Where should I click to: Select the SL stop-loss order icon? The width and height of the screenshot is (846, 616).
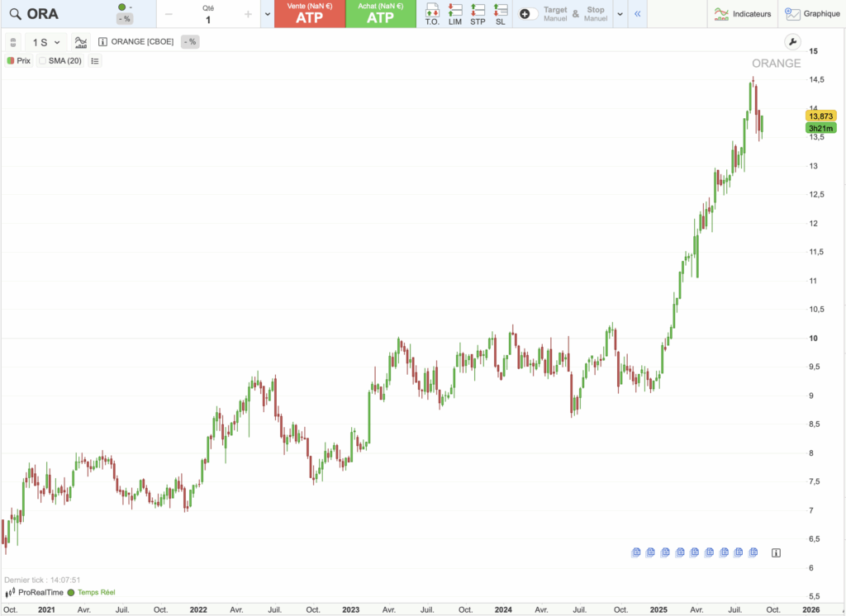(499, 13)
